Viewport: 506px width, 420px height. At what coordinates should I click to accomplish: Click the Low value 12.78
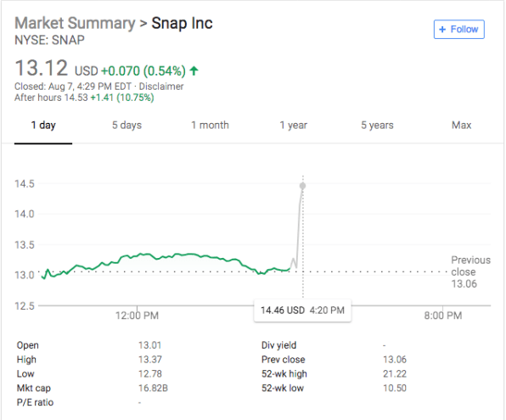[150, 374]
